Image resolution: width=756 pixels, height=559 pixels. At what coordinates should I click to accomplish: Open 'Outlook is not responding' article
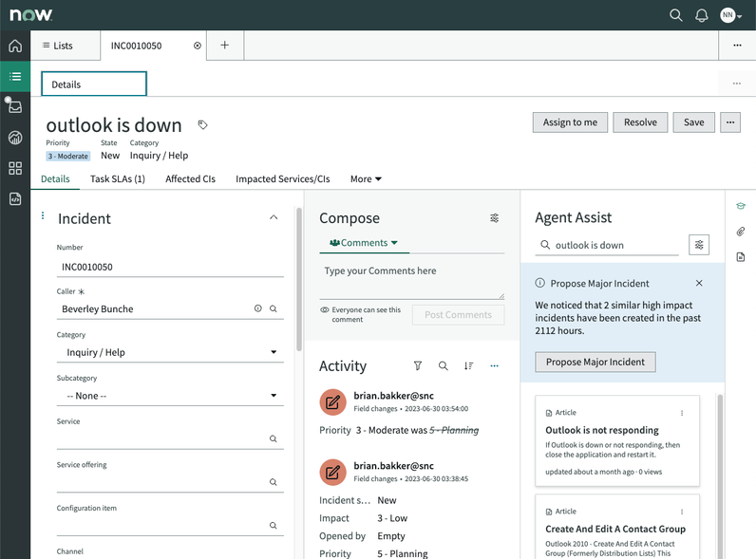pyautogui.click(x=602, y=430)
